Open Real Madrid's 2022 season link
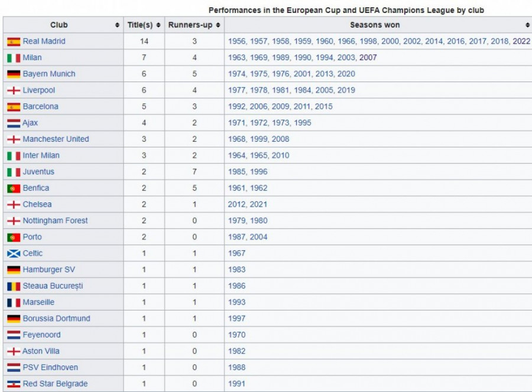Screen dimensions: 532x392 tap(521, 42)
